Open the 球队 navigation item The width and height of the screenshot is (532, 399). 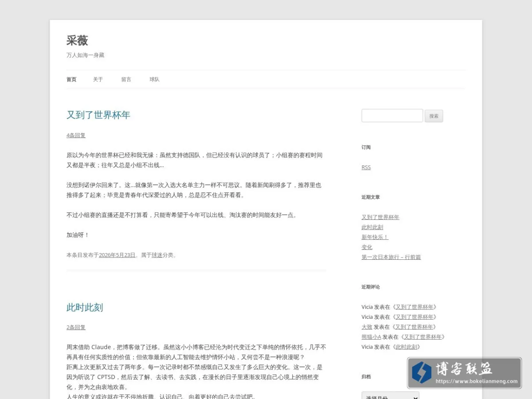coord(154,79)
